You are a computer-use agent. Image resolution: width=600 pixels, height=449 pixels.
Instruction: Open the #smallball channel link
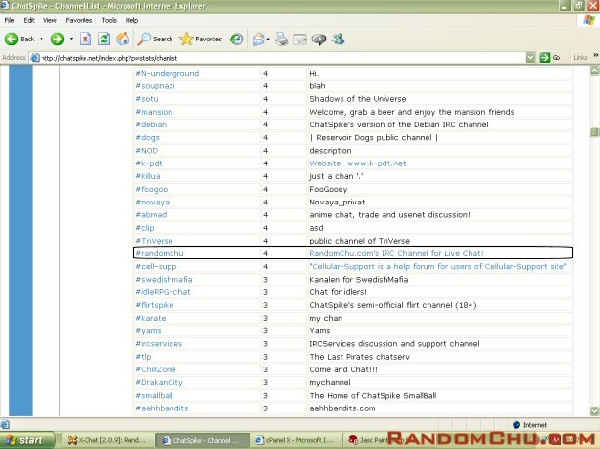point(154,395)
